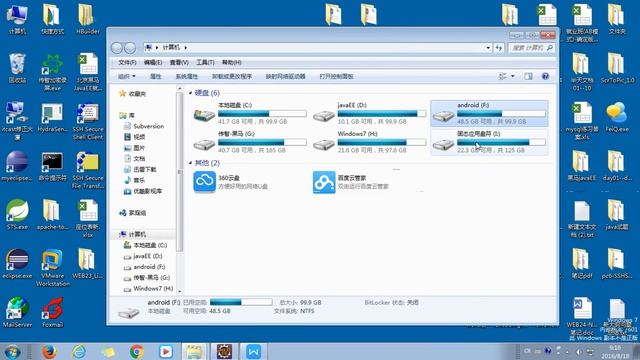Open the Help(H) menu

(x=231, y=62)
